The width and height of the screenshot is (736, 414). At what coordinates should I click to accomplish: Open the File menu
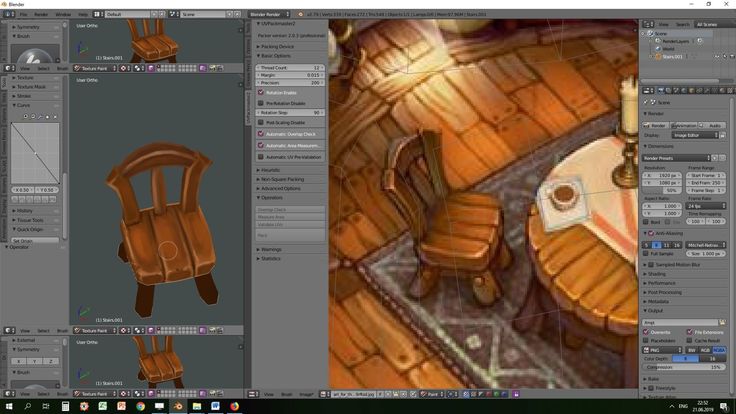pyautogui.click(x=23, y=15)
